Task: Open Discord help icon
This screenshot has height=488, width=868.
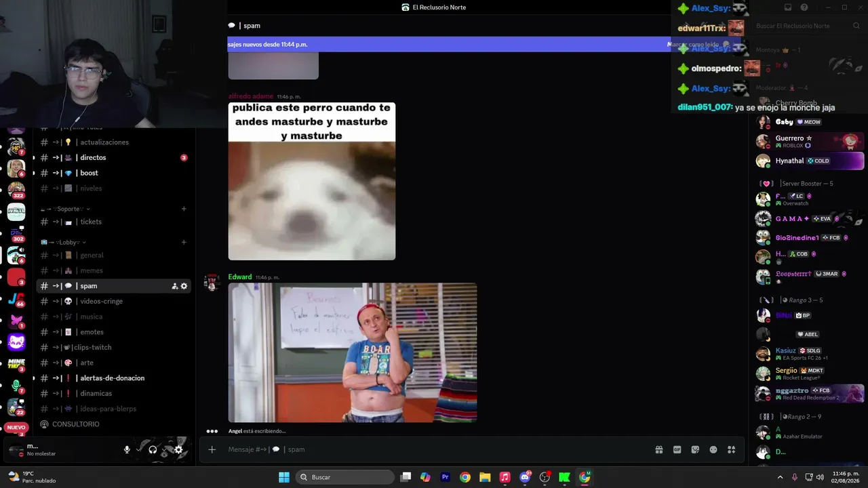Action: click(804, 7)
